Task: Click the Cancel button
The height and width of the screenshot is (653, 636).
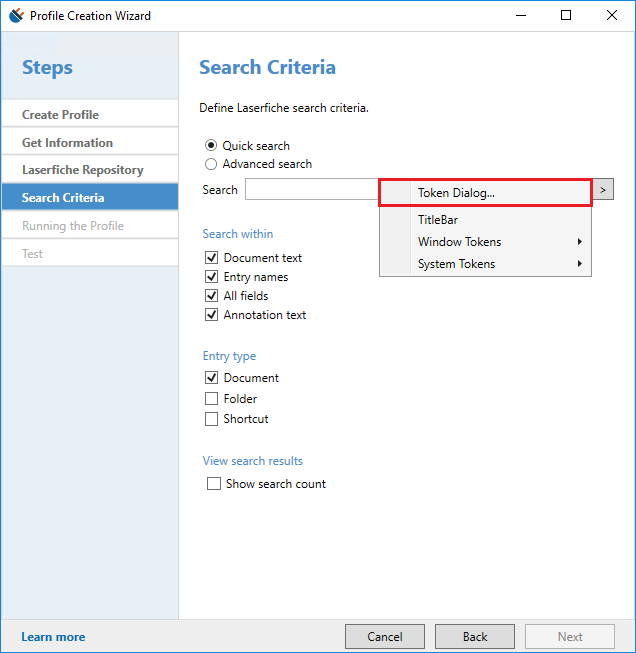Action: (x=385, y=636)
